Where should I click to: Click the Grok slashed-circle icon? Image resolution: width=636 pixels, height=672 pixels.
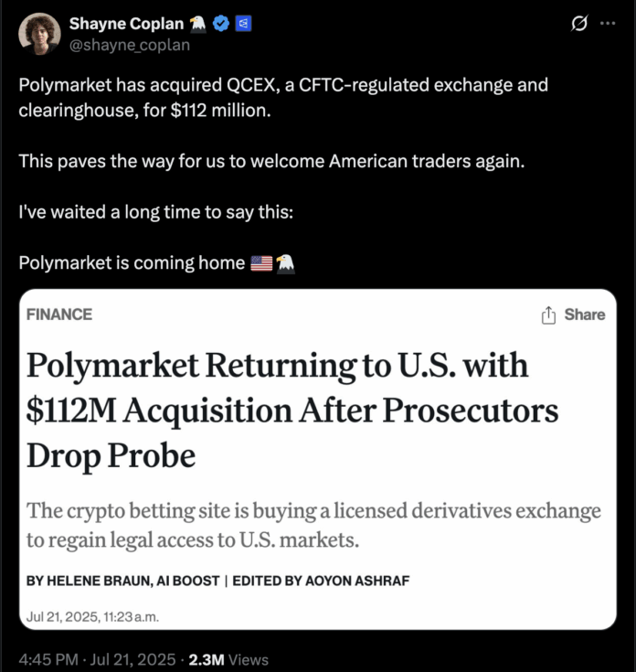tap(578, 25)
